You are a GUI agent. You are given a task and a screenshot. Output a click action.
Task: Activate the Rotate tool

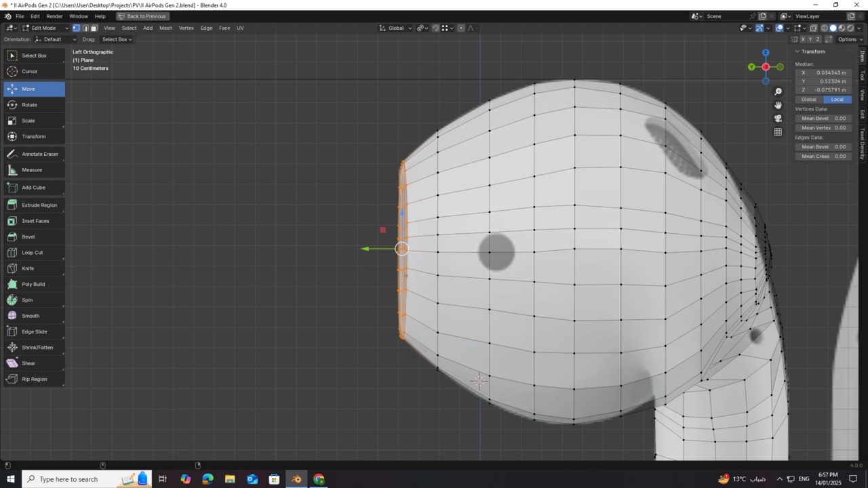34,104
